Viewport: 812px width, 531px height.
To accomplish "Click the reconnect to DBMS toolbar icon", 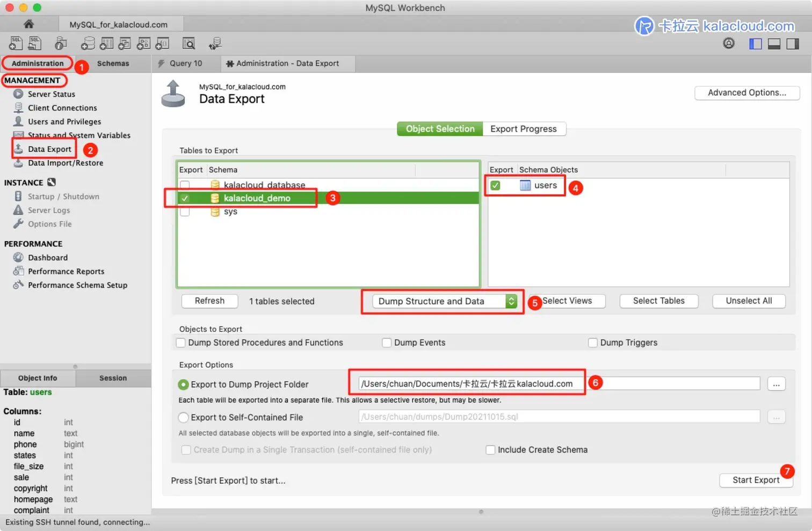I will pos(215,43).
